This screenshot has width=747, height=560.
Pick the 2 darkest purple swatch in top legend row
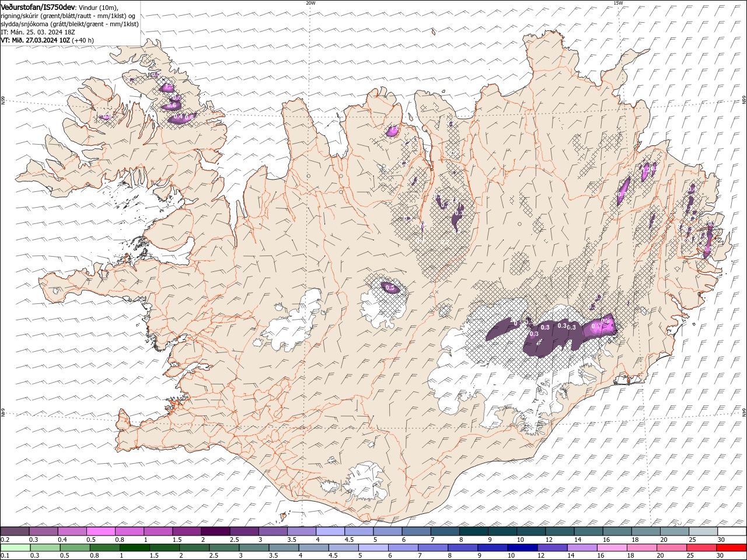pos(215,531)
